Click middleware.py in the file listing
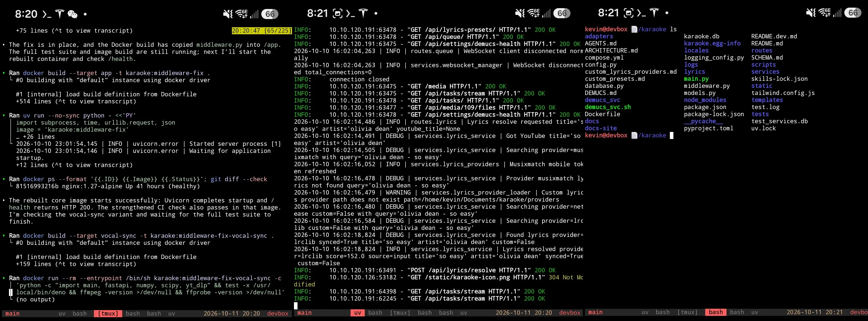Image resolution: width=868 pixels, height=321 pixels. [707, 86]
